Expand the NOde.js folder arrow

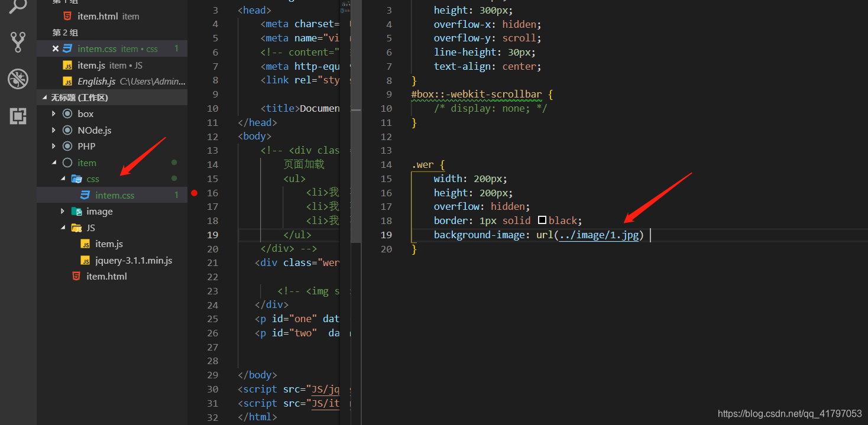coord(54,130)
